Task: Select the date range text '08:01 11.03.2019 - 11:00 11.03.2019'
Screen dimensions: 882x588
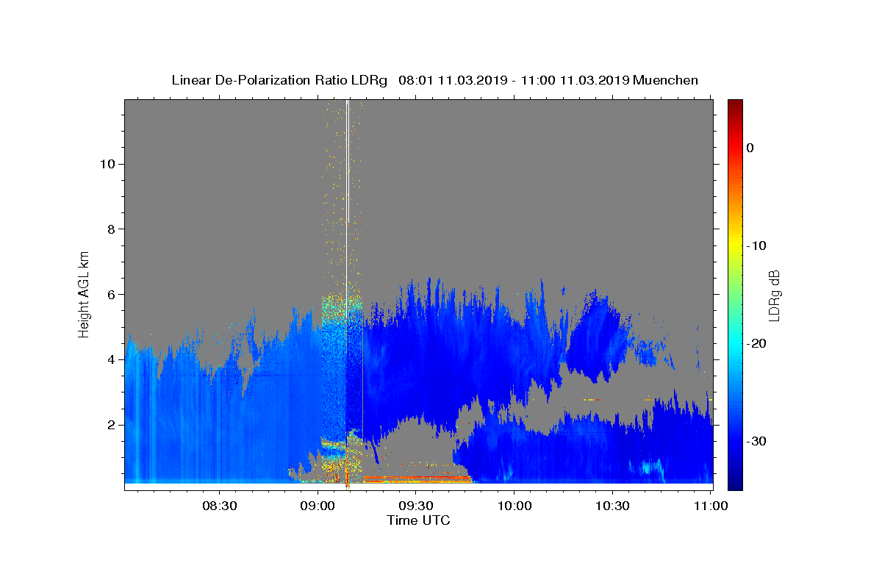Action: point(514,80)
